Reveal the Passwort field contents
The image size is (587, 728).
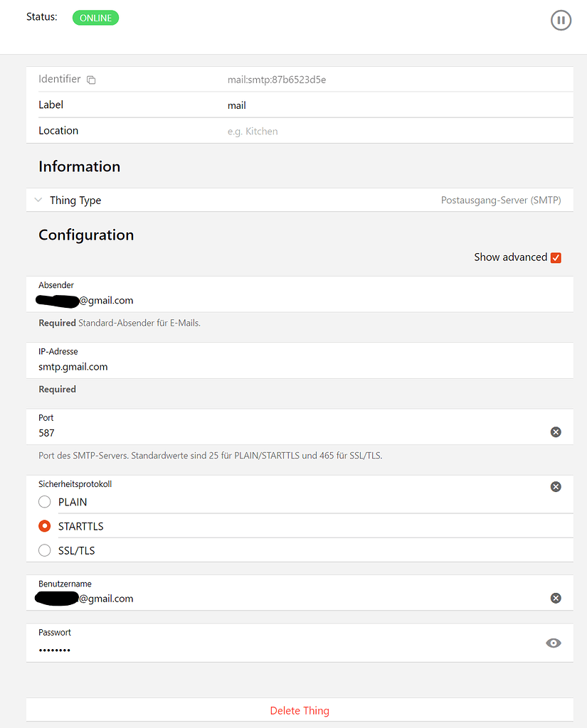tap(554, 643)
